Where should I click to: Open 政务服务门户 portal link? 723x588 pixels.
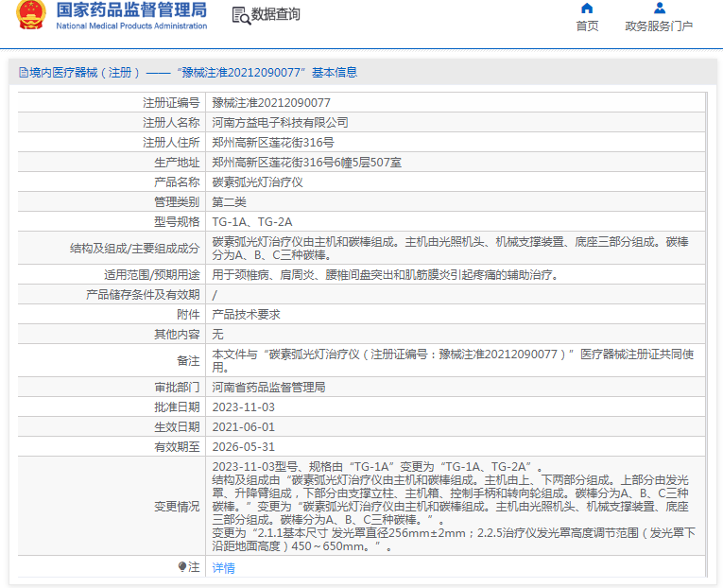tap(659, 26)
